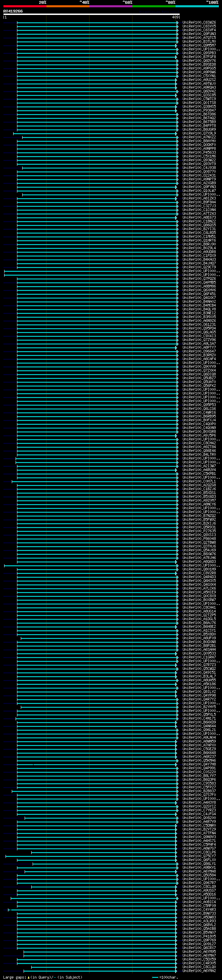Viewport: 222px width, 980px height.
Task: Select hit label UniRef100_Q08200
Action: 199,818
